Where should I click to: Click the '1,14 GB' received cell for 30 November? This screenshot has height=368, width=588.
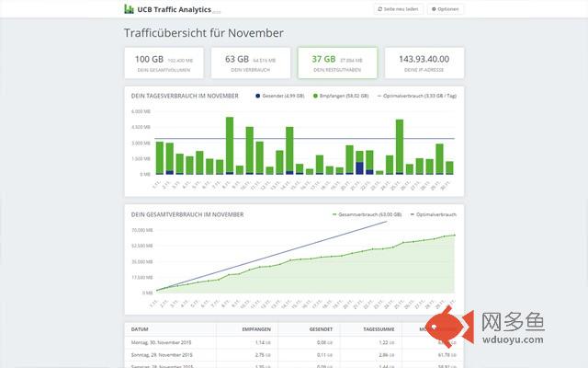tap(263, 342)
